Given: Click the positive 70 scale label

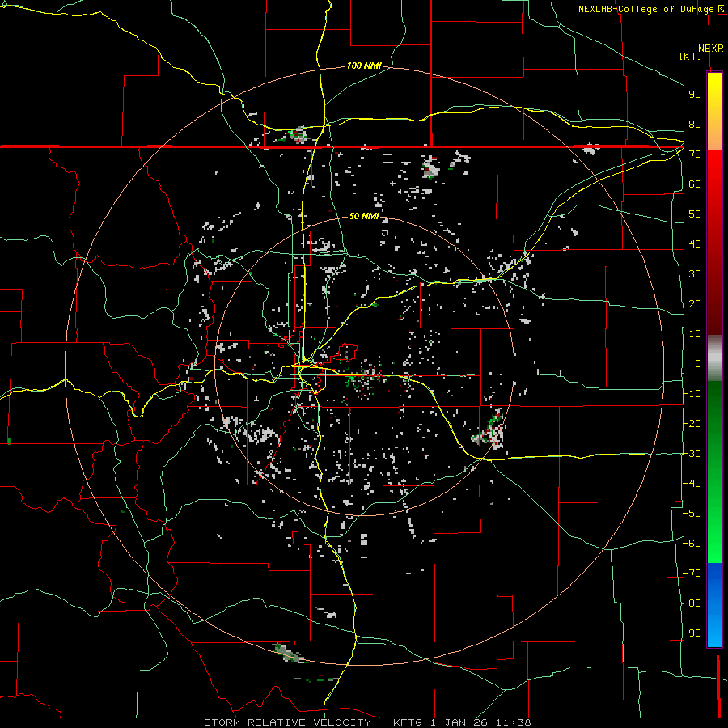Looking at the screenshot, I should [x=695, y=154].
